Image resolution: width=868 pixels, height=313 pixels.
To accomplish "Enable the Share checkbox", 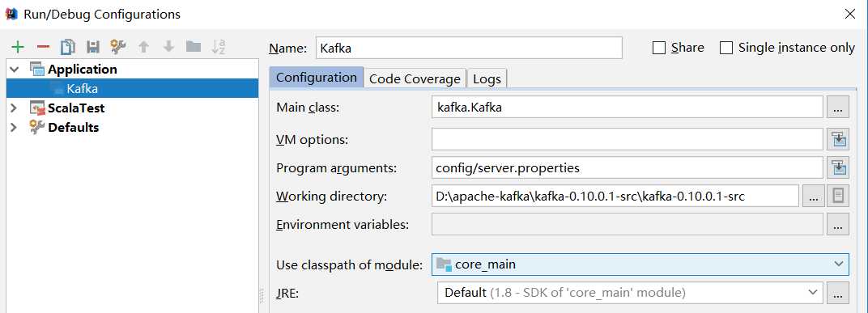I will (659, 48).
